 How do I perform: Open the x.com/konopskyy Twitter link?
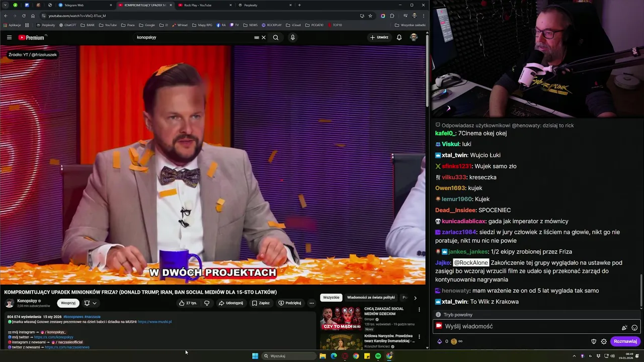(53, 337)
